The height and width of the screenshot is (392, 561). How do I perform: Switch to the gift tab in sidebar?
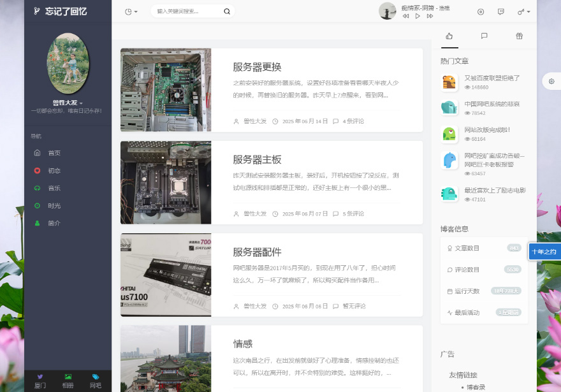[519, 36]
